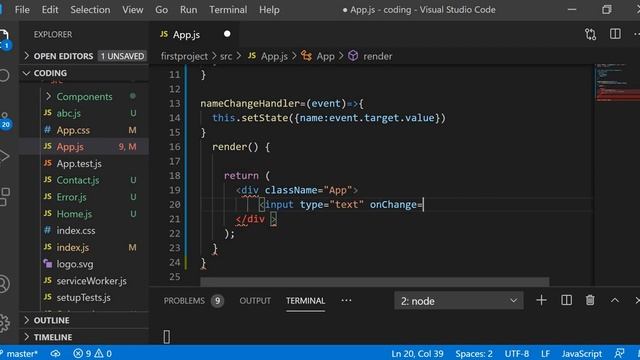Expand the Outline section

(84, 320)
